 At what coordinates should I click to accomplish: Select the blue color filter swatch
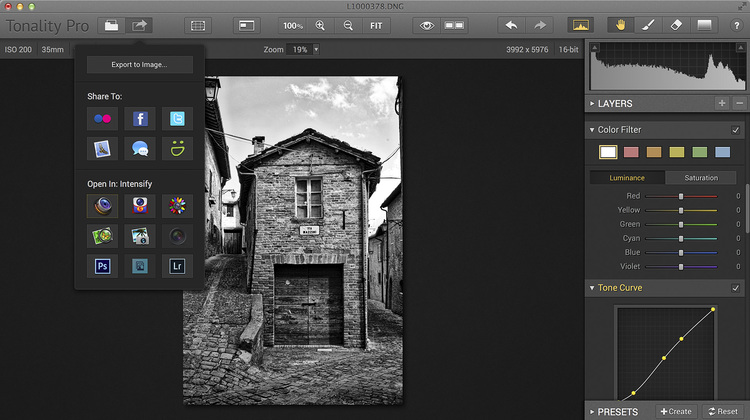click(723, 152)
